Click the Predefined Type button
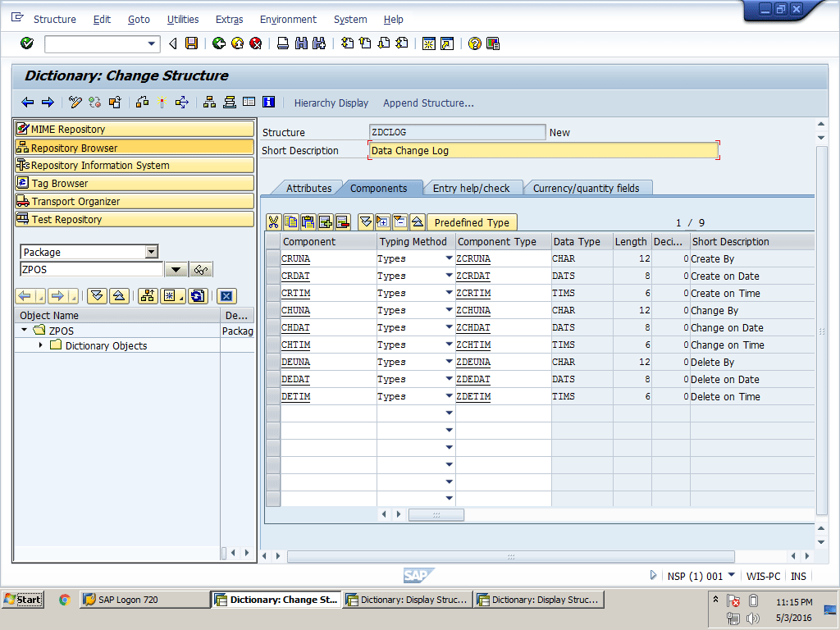Screen dimensions: 840x630 point(472,222)
